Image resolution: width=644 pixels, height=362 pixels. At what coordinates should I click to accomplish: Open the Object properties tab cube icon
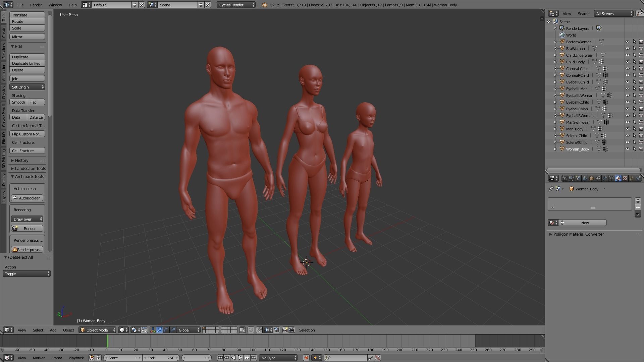591,178
